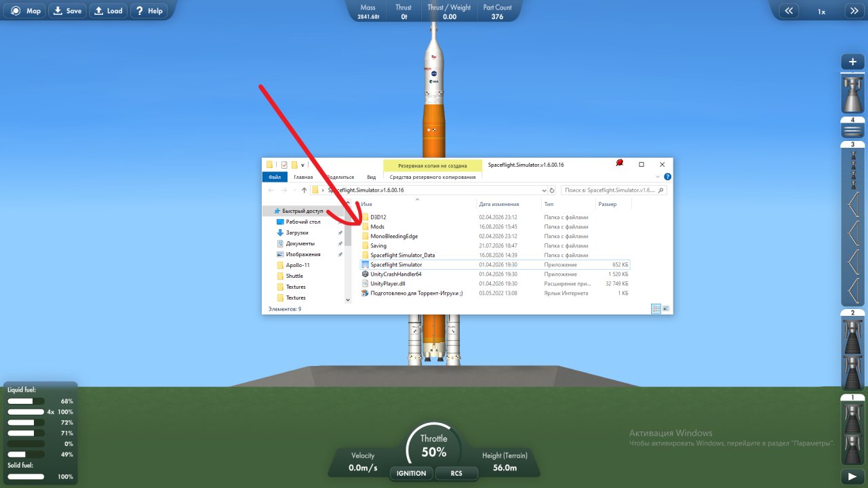Expand the ribbon with the chevron
Viewport: 868px width, 488px height.
(658, 177)
